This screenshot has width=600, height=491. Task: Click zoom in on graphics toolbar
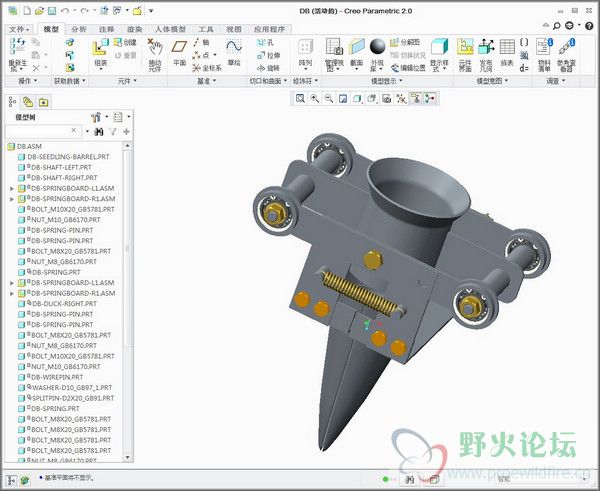coord(315,99)
